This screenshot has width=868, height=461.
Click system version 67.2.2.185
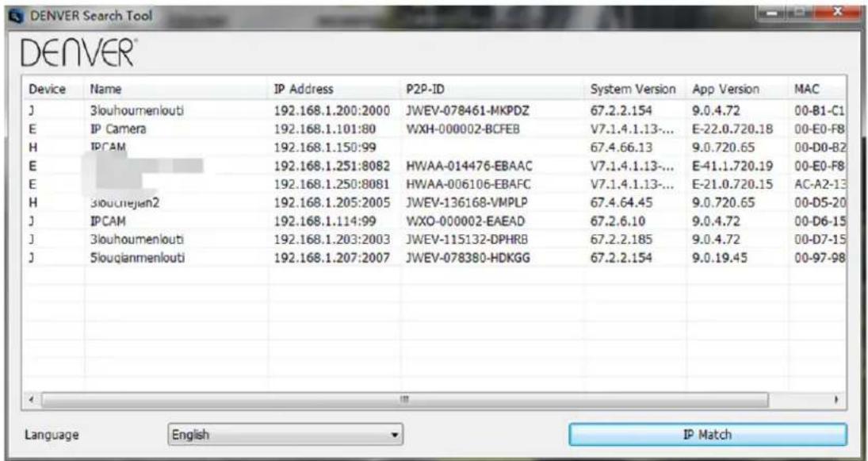621,240
